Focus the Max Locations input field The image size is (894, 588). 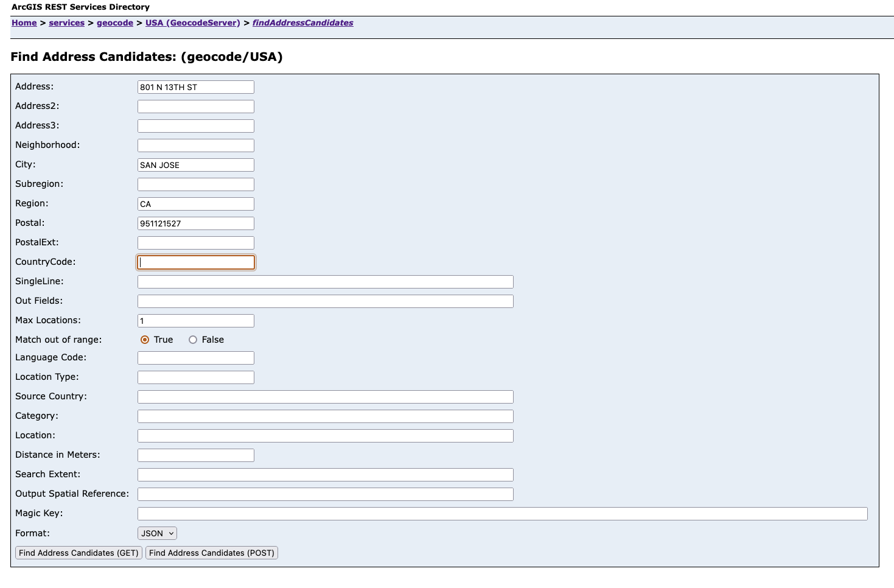pyautogui.click(x=195, y=321)
